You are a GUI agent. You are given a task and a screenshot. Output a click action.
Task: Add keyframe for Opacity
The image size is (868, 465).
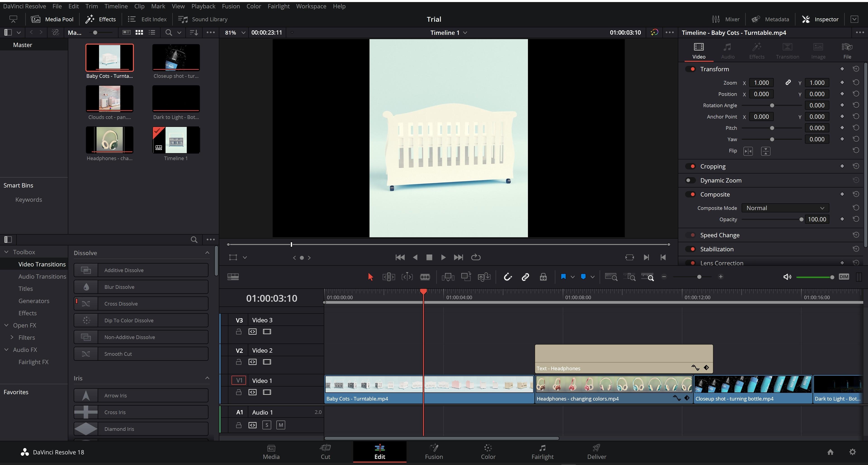(x=842, y=219)
